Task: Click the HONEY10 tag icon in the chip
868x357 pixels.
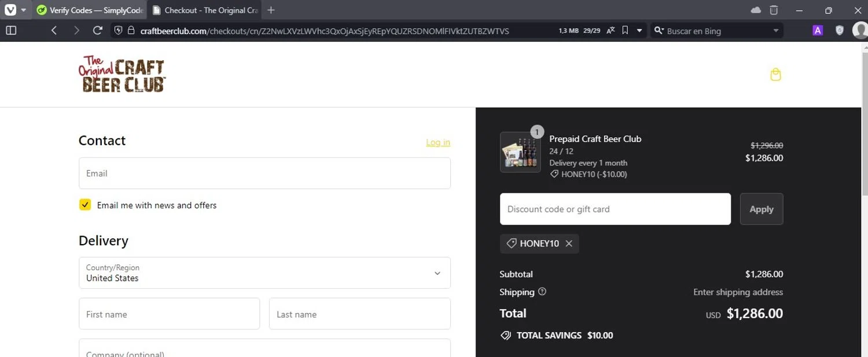Action: 511,244
